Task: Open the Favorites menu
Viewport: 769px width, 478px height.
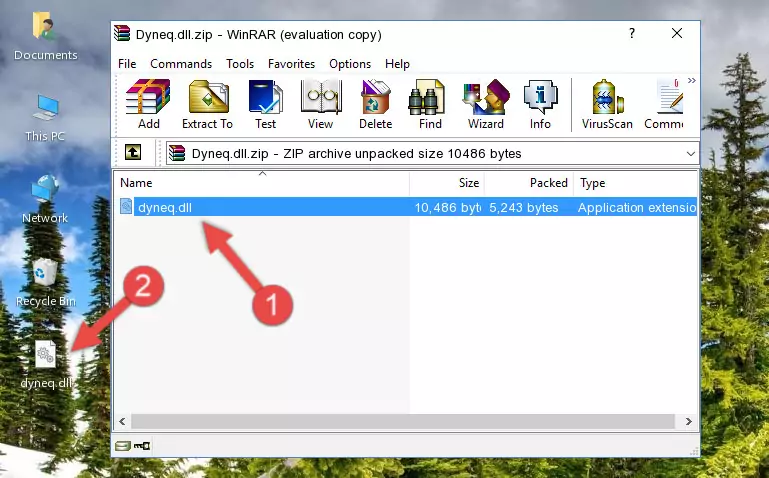Action: 291,64
